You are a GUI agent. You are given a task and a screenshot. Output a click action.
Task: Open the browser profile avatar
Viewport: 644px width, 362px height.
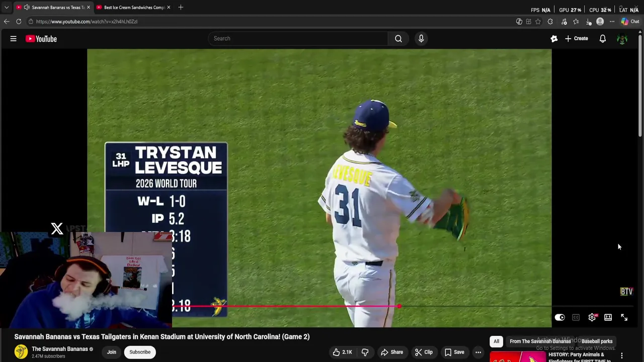(600, 22)
